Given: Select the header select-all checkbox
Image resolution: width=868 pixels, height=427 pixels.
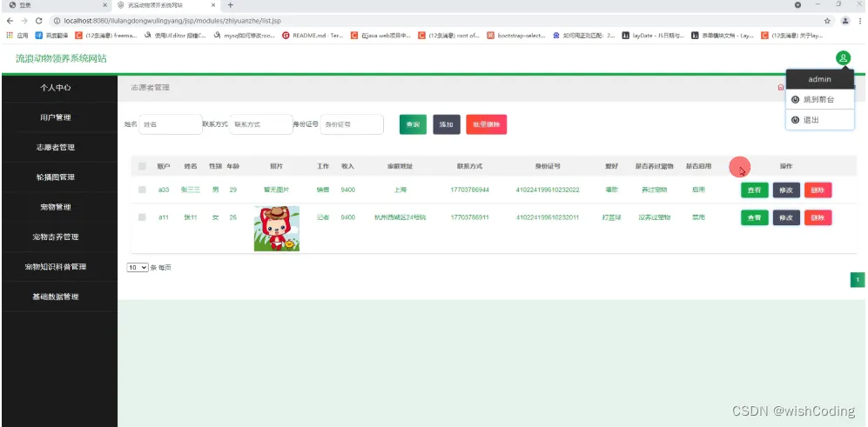Looking at the screenshot, I should pos(142,166).
